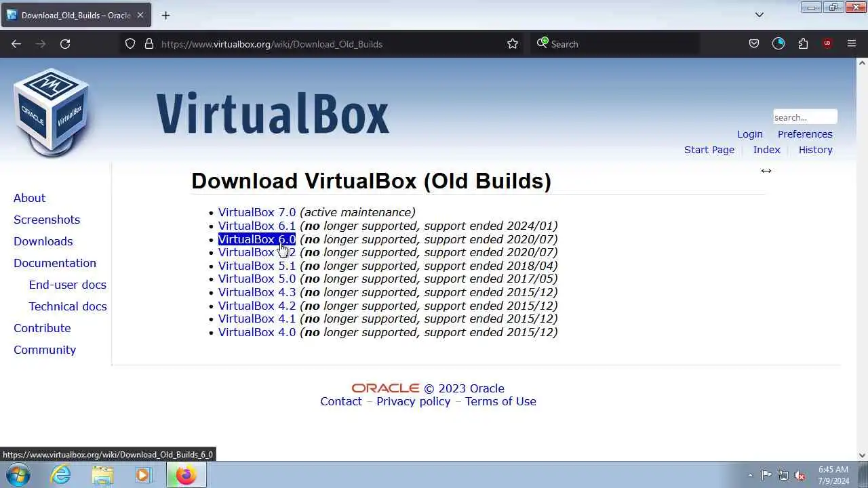868x488 pixels.
Task: Click the browser Back arrow
Action: tap(16, 43)
